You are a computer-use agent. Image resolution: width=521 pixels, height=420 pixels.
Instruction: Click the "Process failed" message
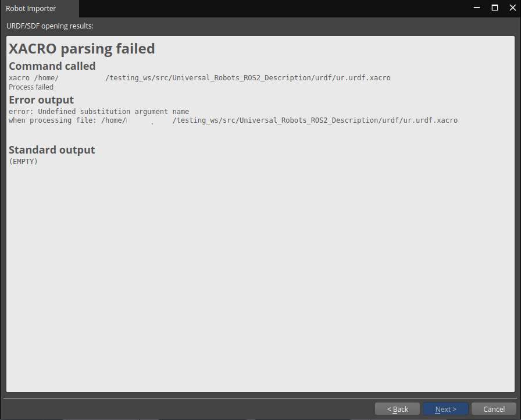(x=31, y=87)
